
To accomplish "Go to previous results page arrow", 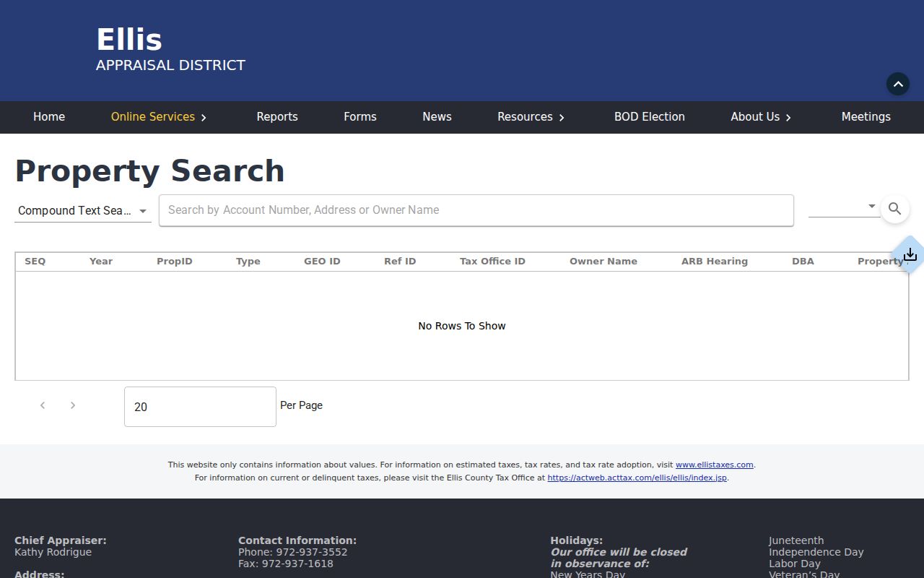I will tap(43, 405).
